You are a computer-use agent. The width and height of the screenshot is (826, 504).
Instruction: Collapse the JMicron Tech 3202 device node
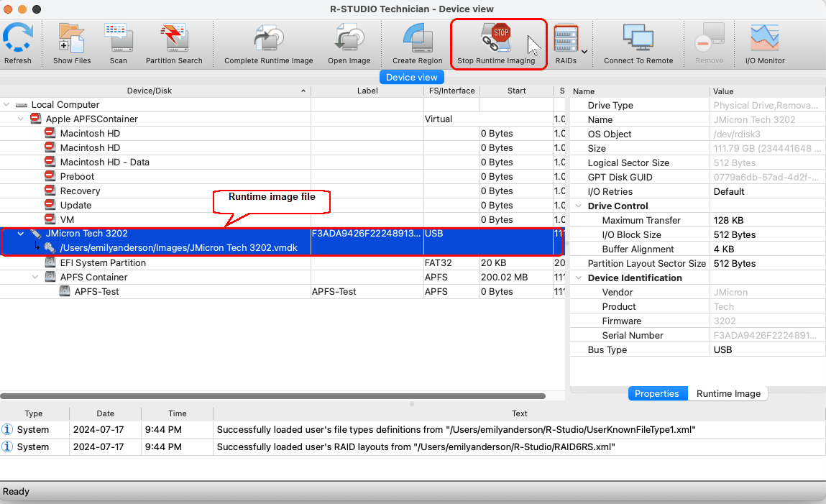tap(21, 234)
